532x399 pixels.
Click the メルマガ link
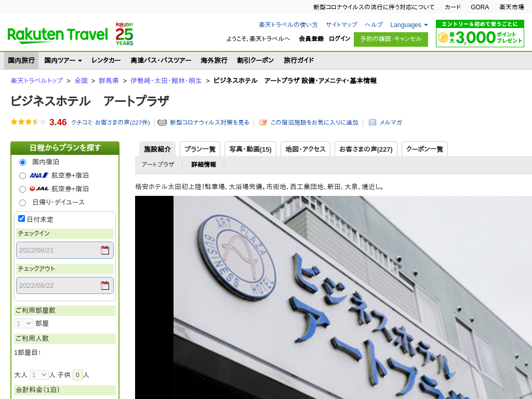pos(391,123)
